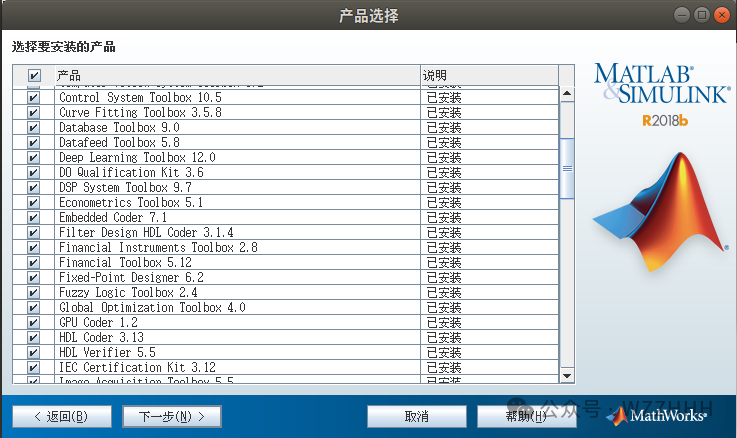
Task: Go back with the 返回(B) button
Action: [62, 416]
